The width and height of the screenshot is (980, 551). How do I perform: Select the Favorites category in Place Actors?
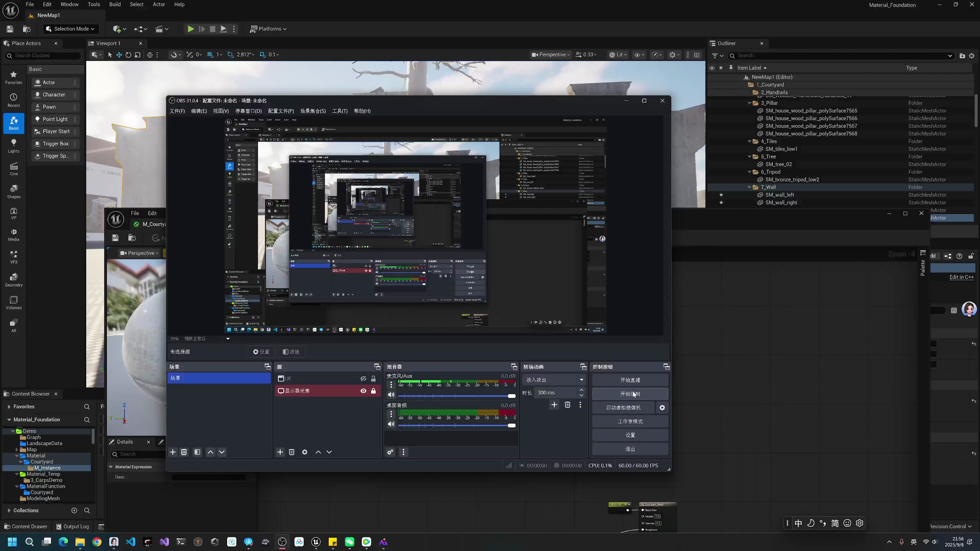(14, 77)
